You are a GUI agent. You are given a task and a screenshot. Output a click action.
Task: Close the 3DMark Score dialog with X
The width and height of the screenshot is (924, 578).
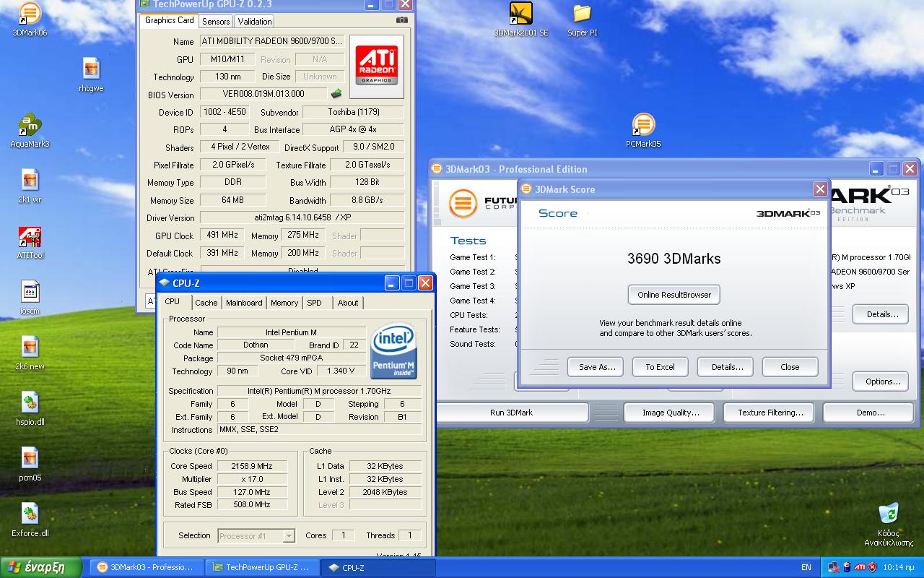pyautogui.click(x=820, y=189)
